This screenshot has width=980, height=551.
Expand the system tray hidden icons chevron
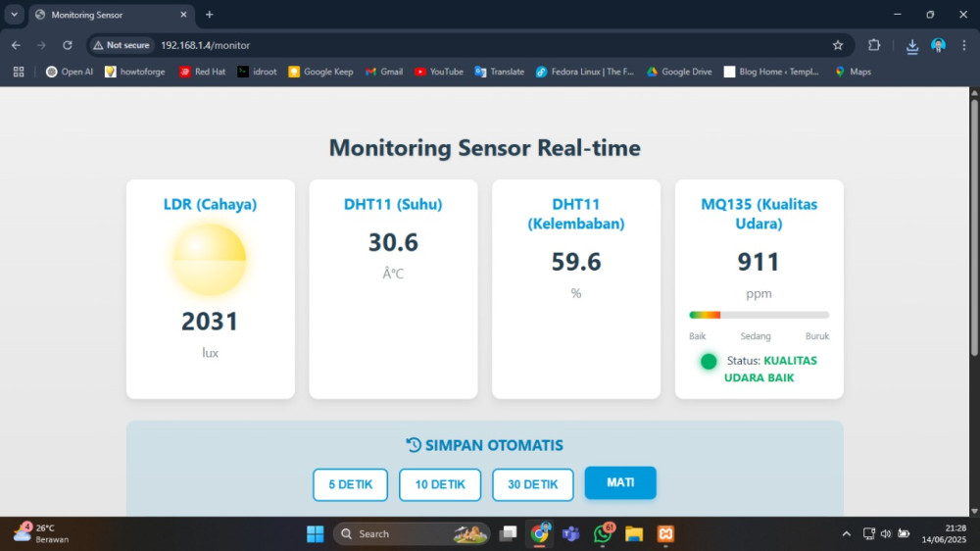847,534
